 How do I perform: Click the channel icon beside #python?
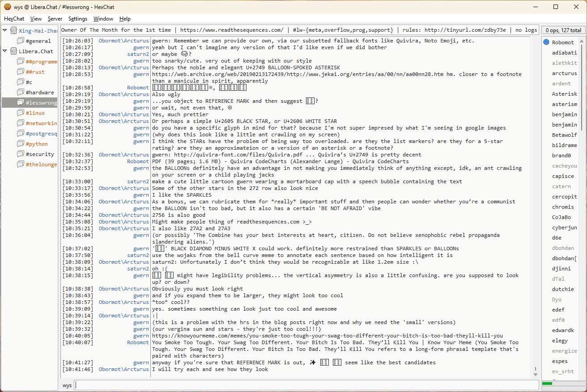click(21, 144)
